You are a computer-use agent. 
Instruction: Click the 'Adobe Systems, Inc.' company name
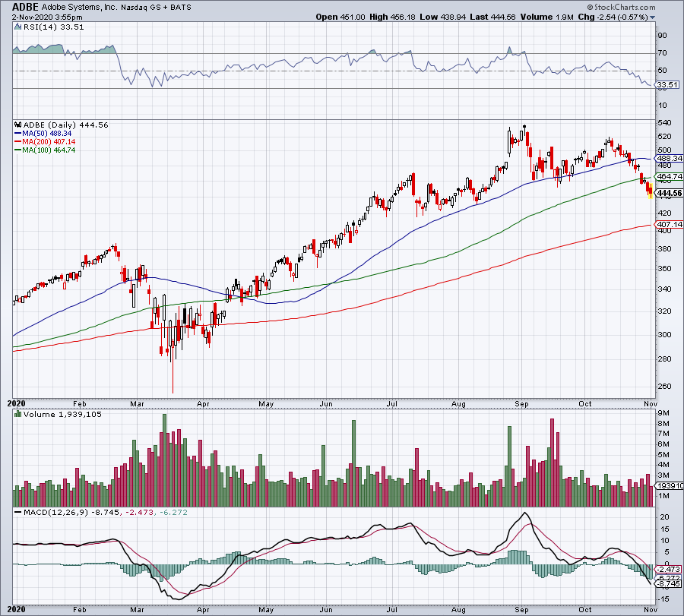(x=79, y=8)
